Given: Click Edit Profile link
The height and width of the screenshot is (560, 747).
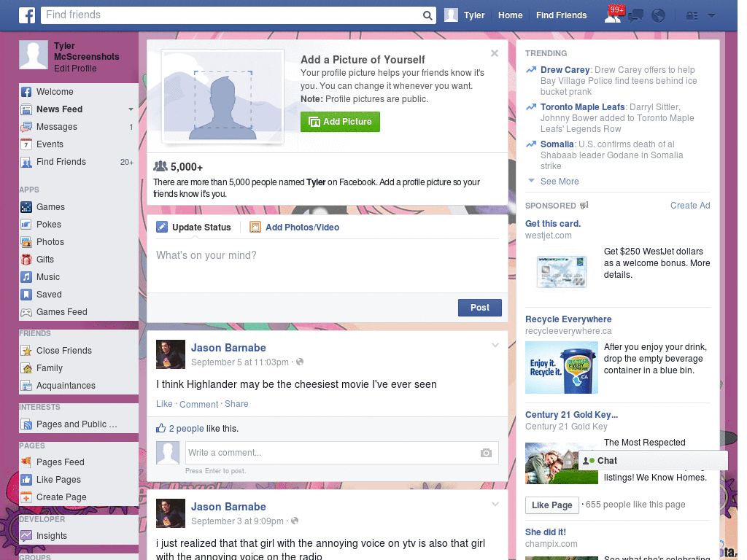Looking at the screenshot, I should tap(75, 69).
